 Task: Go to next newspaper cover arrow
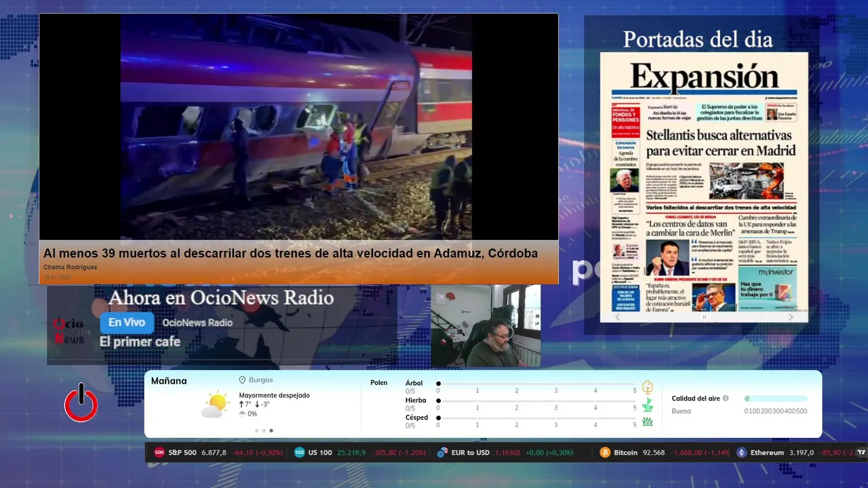pos(791,317)
